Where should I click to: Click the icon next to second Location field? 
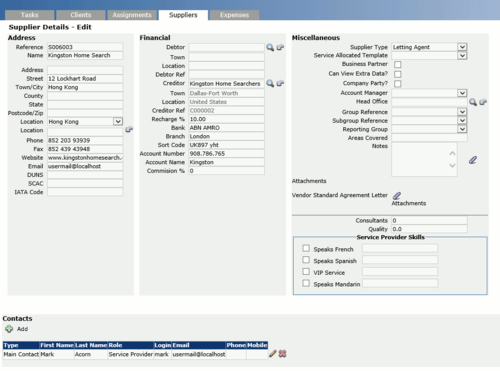point(129,129)
